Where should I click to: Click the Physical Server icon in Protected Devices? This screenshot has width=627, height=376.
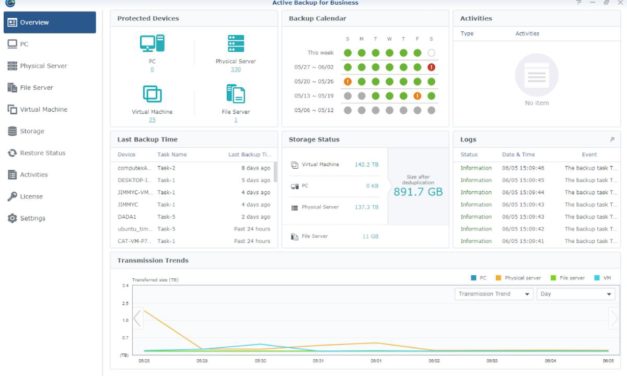coord(236,44)
